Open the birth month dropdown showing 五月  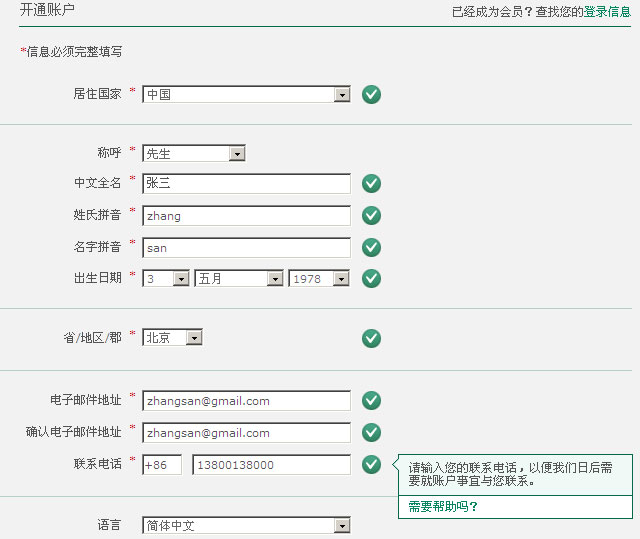coord(239,279)
